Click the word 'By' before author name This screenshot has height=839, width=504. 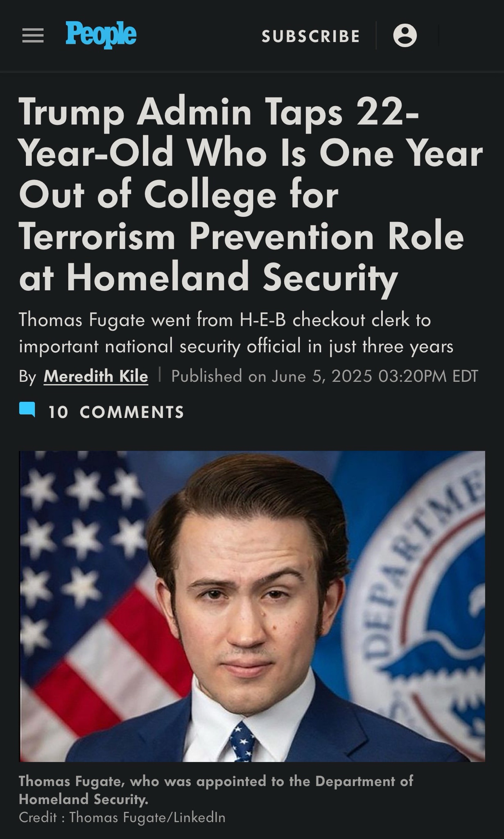click(x=27, y=376)
